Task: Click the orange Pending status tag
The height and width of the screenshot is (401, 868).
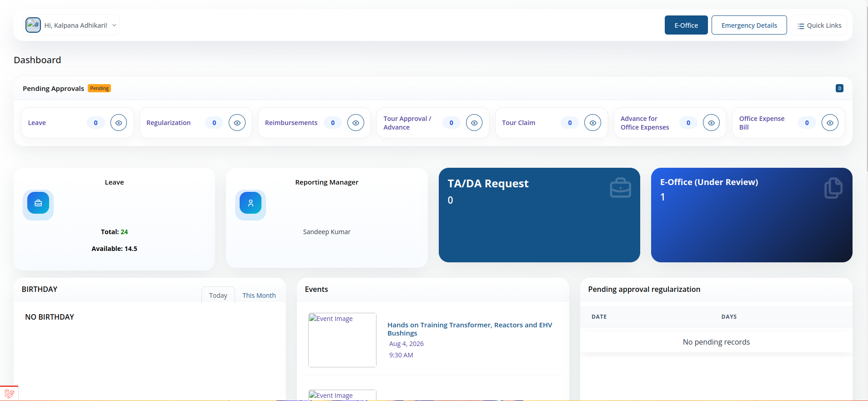Action: point(99,88)
